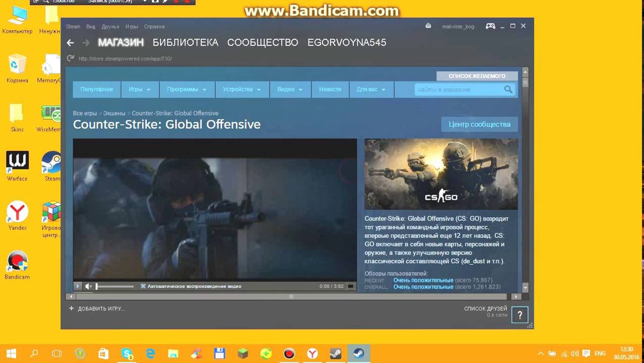Open Yandex browser from taskbar
Image resolution: width=644 pixels, height=363 pixels.
point(312,353)
